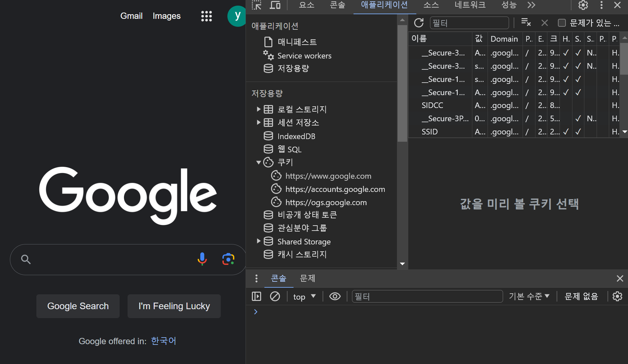The width and height of the screenshot is (628, 364).
Task: Collapse 쿠키 tree node
Action: click(x=259, y=162)
